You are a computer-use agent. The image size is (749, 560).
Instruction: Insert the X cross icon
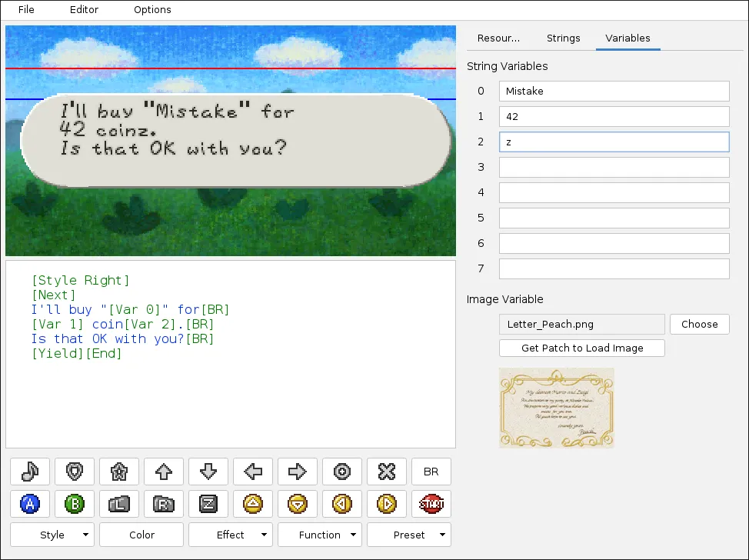click(387, 472)
